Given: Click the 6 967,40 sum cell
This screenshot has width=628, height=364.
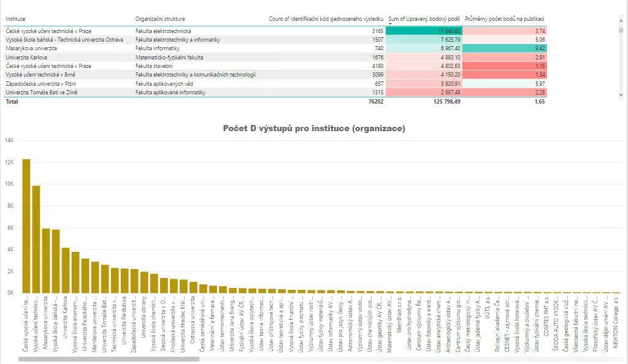Looking at the screenshot, I should pos(424,48).
